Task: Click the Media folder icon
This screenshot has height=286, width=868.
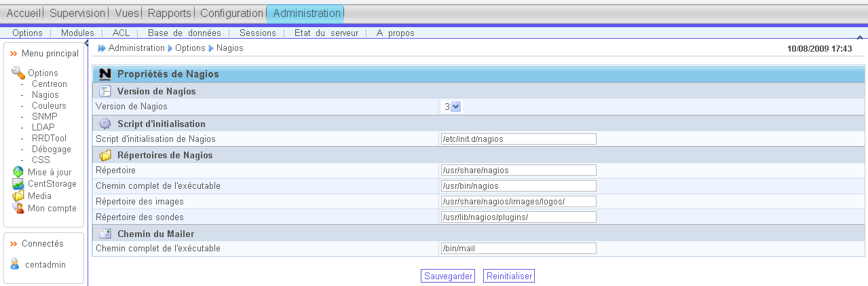Action: coord(18,196)
